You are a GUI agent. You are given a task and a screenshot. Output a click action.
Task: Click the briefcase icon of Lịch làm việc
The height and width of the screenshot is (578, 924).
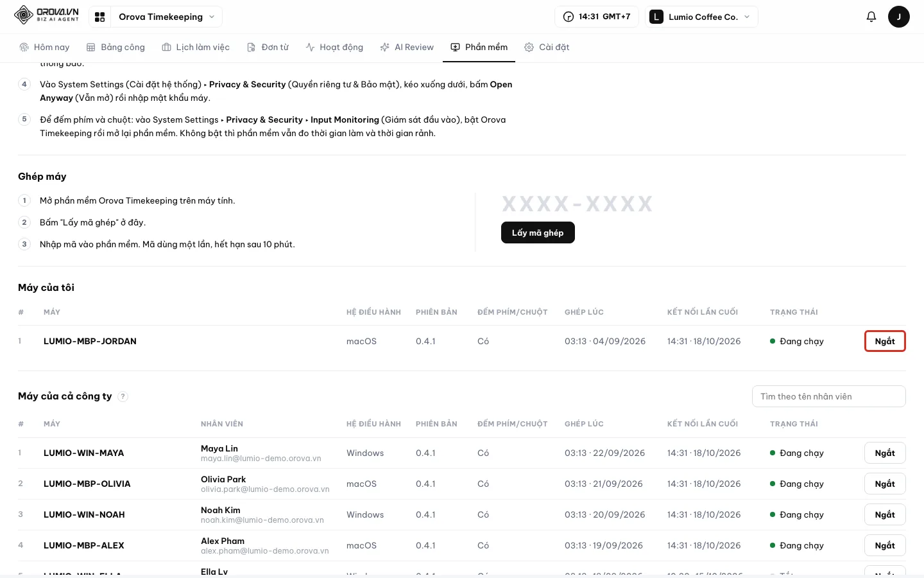pyautogui.click(x=167, y=47)
